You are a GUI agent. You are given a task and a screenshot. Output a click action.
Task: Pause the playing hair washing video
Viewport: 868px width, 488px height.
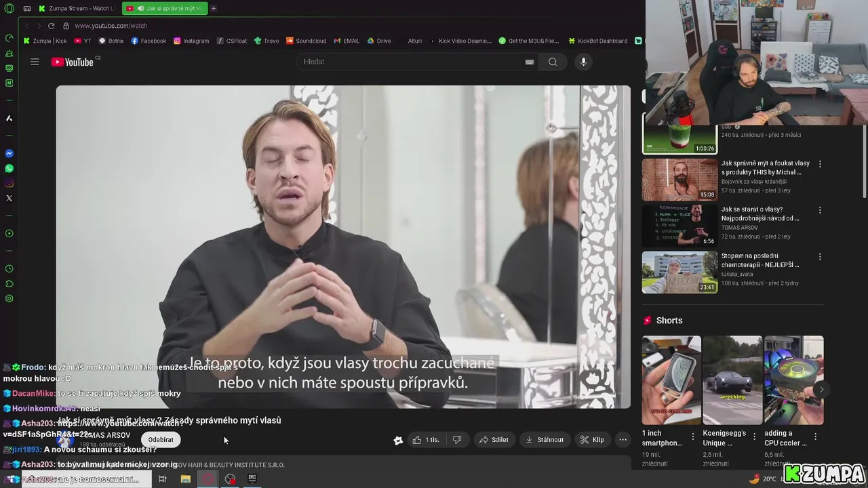coord(343,247)
